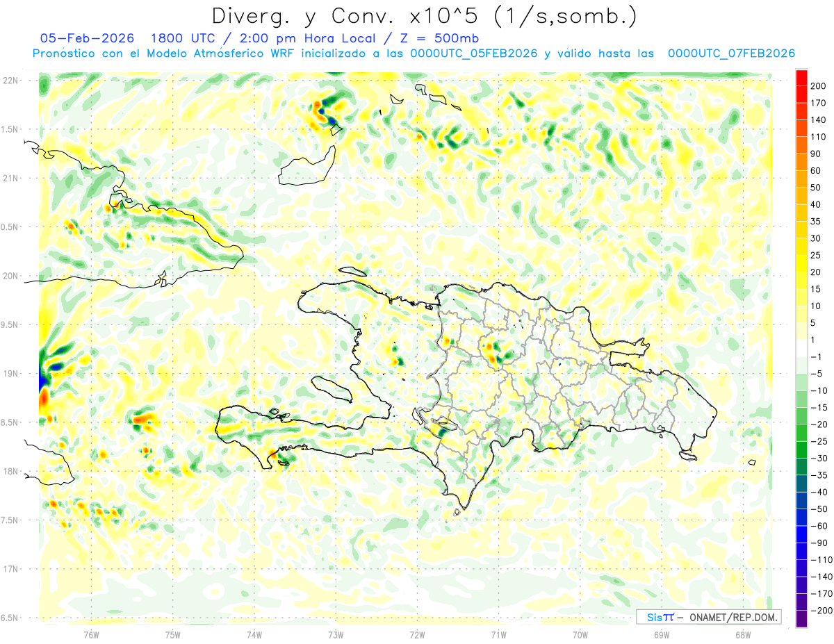Click the "8.5N" latitude label
Viewport: 834px width, 644px height.
click(x=9, y=422)
